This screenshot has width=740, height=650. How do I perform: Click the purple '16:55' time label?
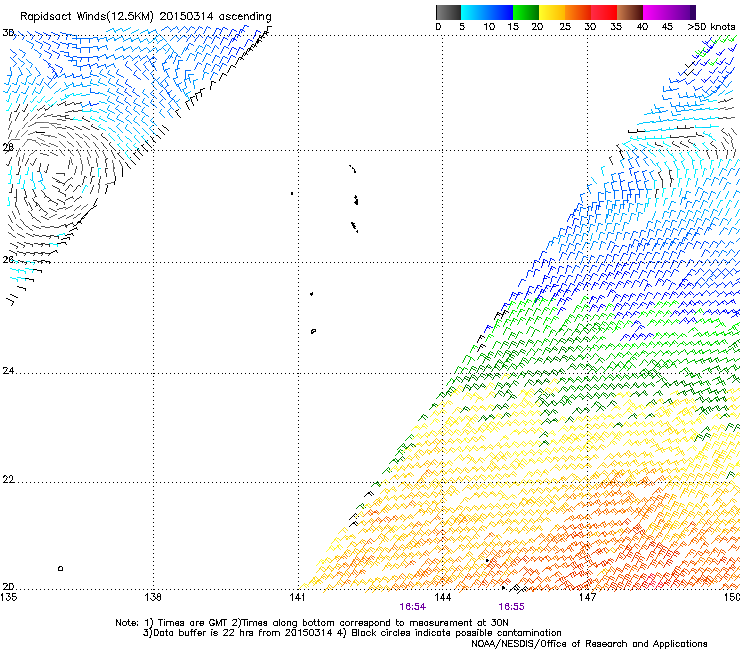[512, 607]
